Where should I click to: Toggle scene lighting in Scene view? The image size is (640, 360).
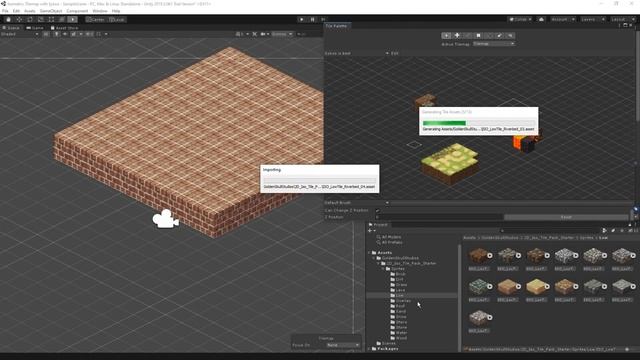pyautogui.click(x=56, y=34)
